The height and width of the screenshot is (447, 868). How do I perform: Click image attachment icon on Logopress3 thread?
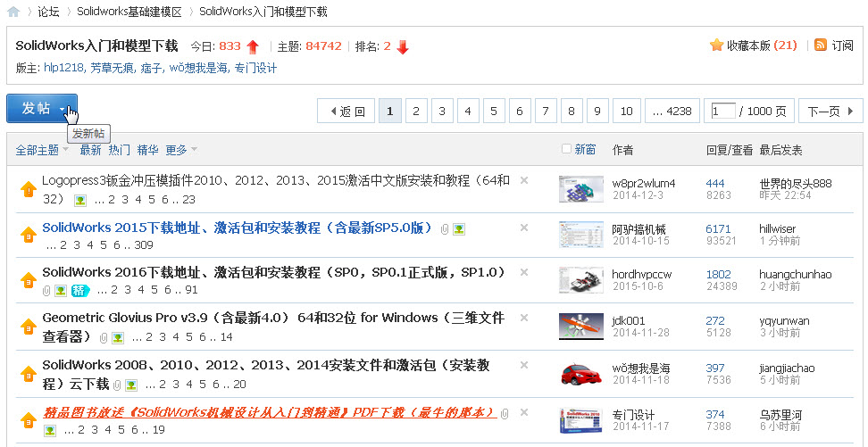pos(80,200)
